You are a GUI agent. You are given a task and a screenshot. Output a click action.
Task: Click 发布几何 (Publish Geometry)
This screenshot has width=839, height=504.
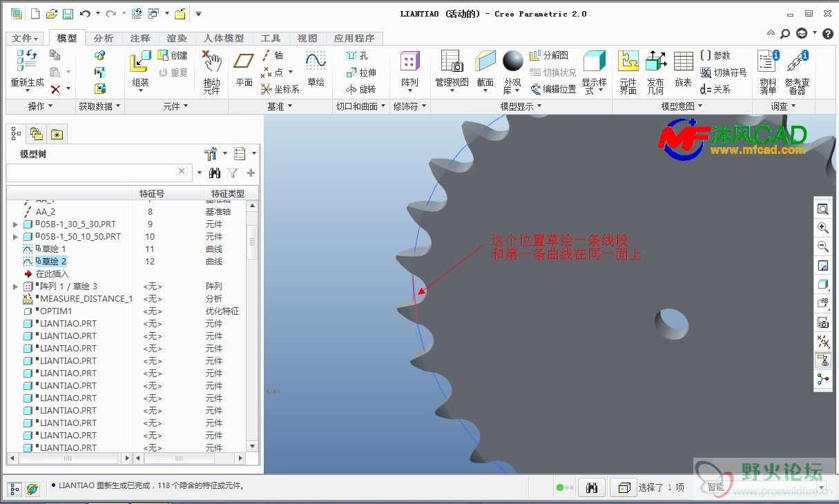click(655, 72)
